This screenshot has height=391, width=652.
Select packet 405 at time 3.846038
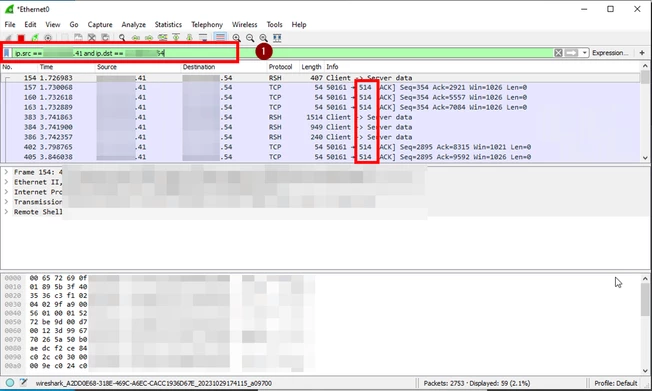(320, 157)
